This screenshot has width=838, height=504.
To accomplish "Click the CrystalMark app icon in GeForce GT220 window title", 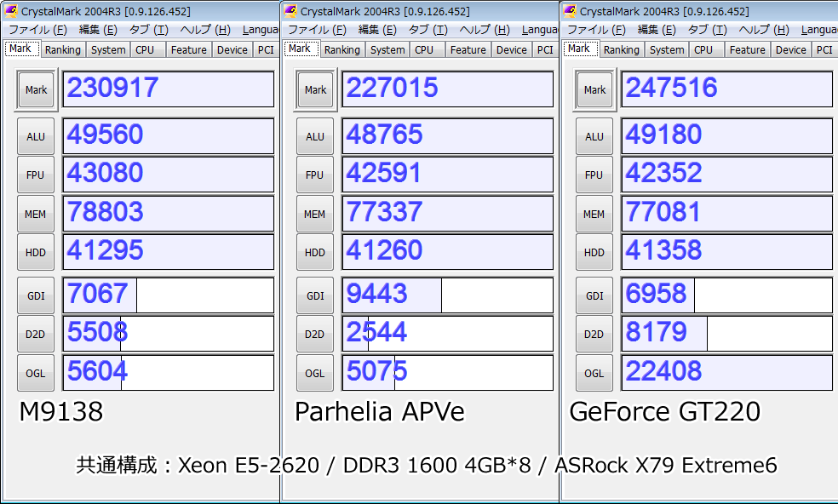I will click(x=570, y=11).
